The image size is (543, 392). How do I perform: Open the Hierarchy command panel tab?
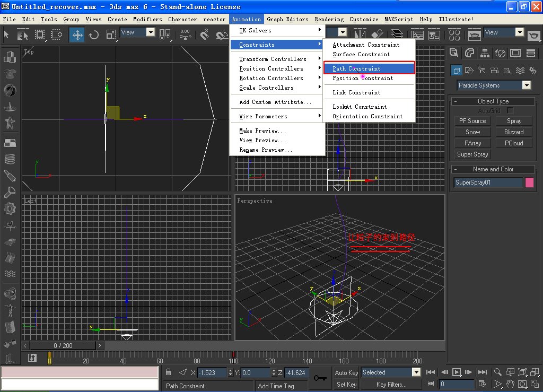(x=485, y=53)
